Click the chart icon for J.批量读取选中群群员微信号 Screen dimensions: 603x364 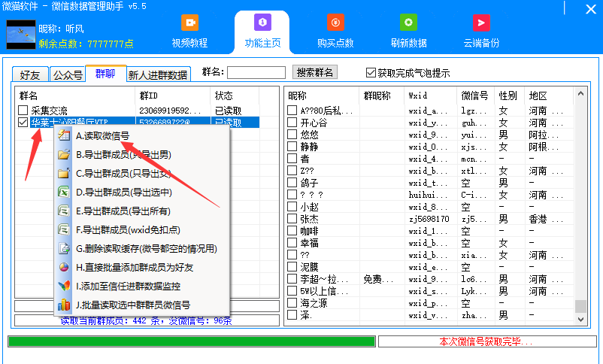coord(64,305)
